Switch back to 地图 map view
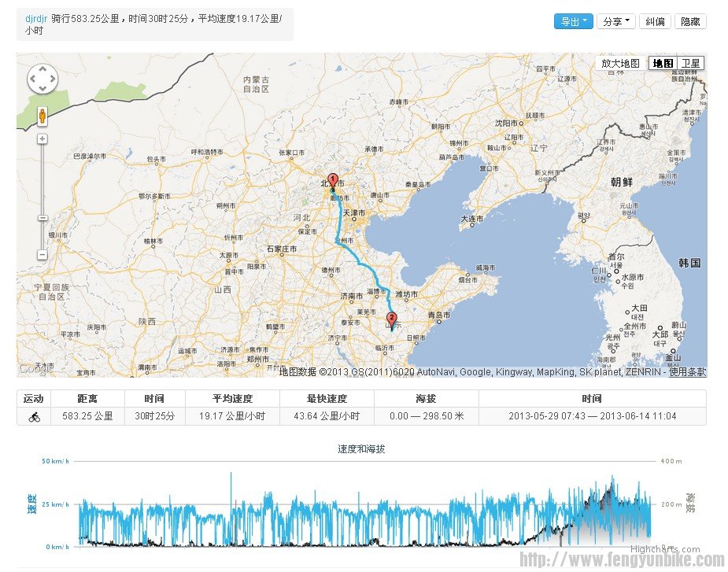 coord(662,63)
